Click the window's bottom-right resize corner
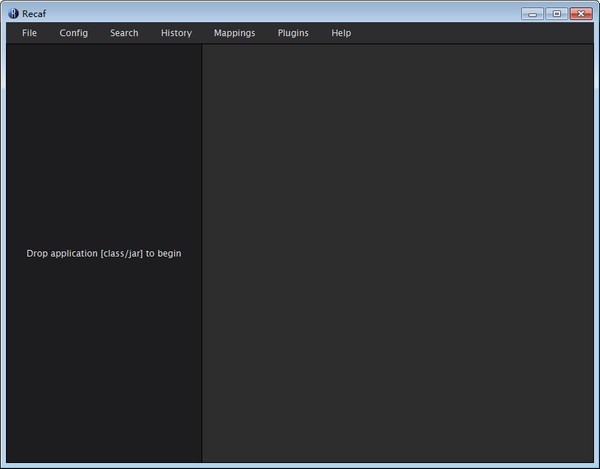 click(597, 466)
